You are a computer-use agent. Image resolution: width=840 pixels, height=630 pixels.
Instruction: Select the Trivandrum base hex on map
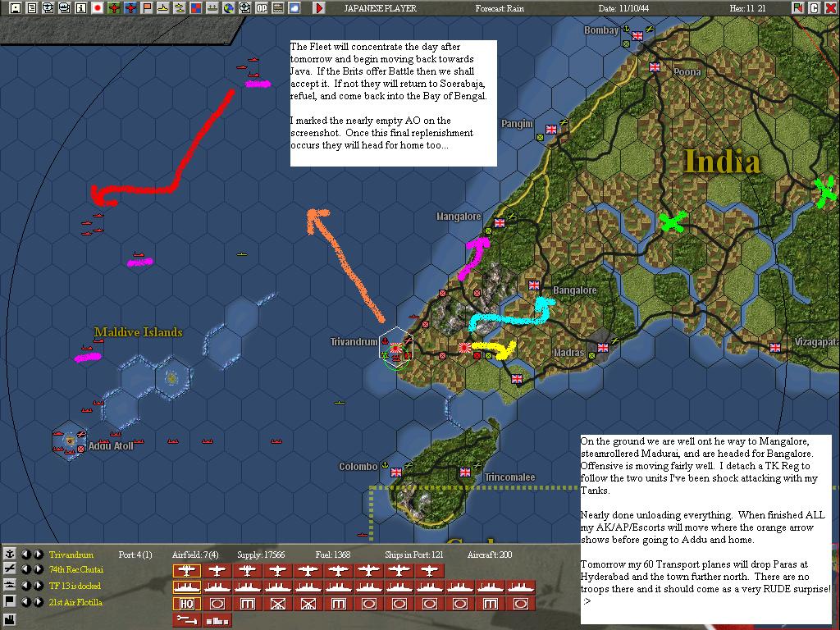[396, 347]
